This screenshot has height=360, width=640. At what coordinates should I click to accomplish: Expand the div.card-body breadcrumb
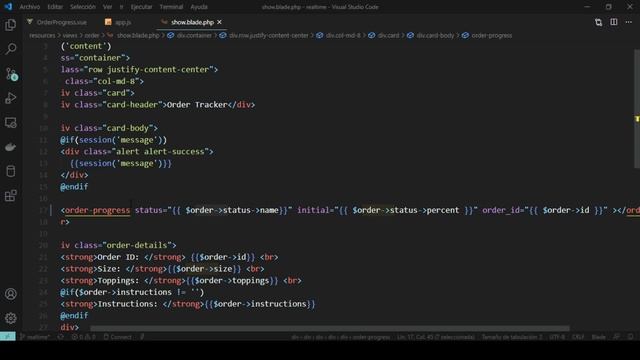coord(435,36)
